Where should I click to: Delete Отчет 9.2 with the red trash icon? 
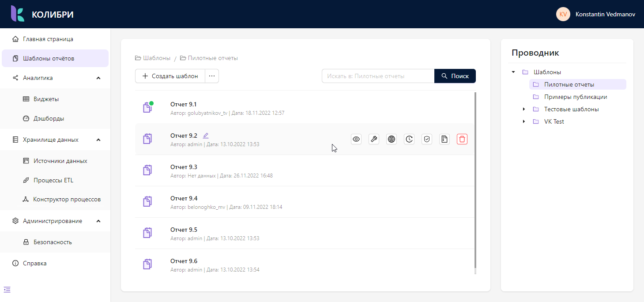[462, 139]
